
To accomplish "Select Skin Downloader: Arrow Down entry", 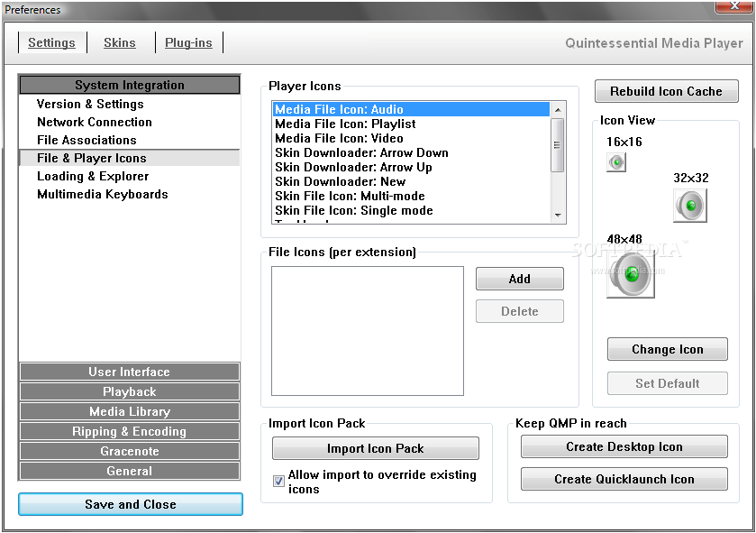I will (x=411, y=153).
